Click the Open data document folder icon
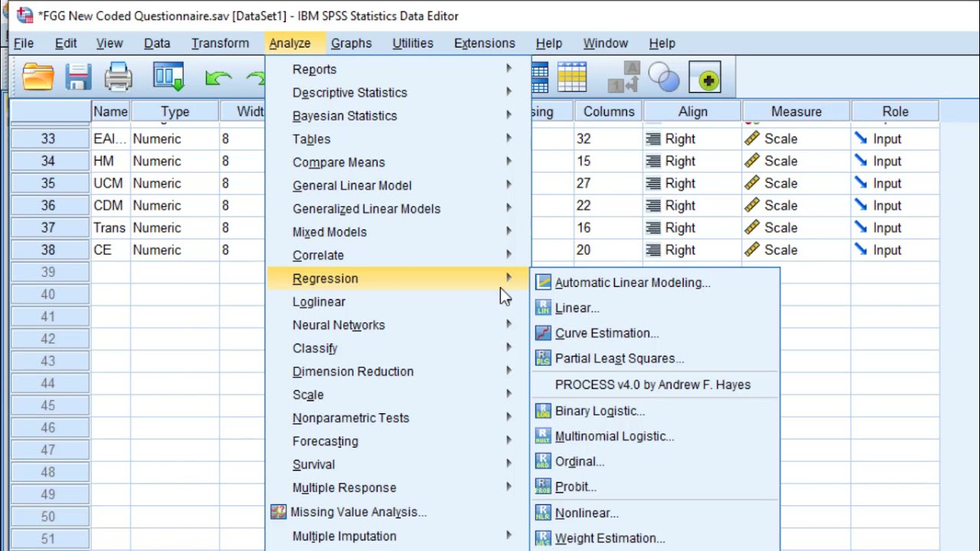 [x=38, y=77]
